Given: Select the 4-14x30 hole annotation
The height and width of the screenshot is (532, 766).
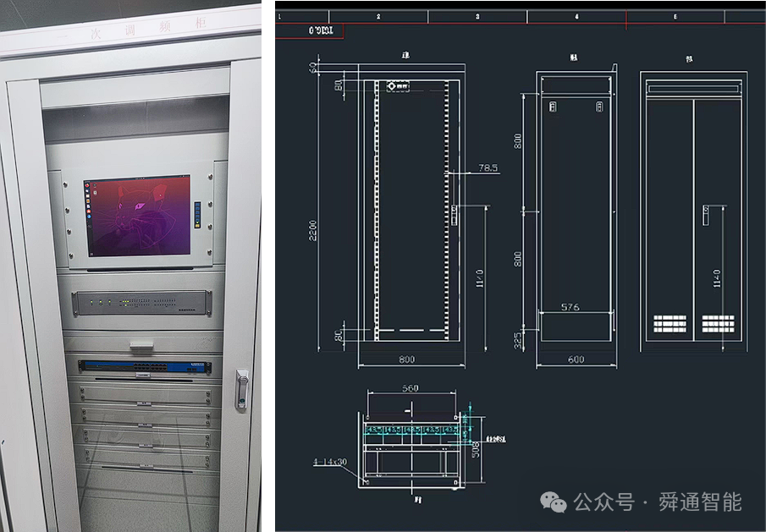Looking at the screenshot, I should (330, 461).
